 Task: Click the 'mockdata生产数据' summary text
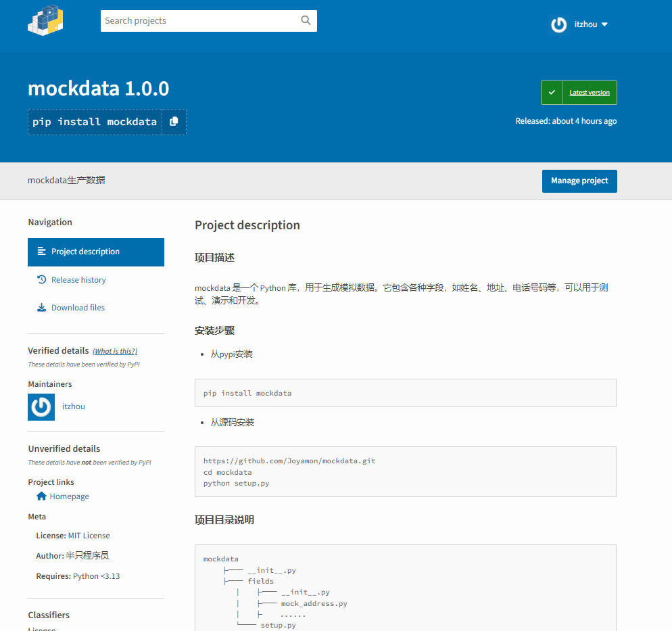(x=66, y=180)
